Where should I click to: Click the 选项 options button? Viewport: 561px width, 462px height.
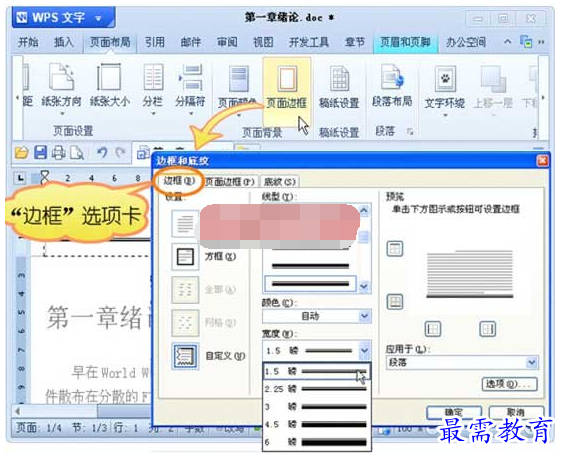(509, 384)
